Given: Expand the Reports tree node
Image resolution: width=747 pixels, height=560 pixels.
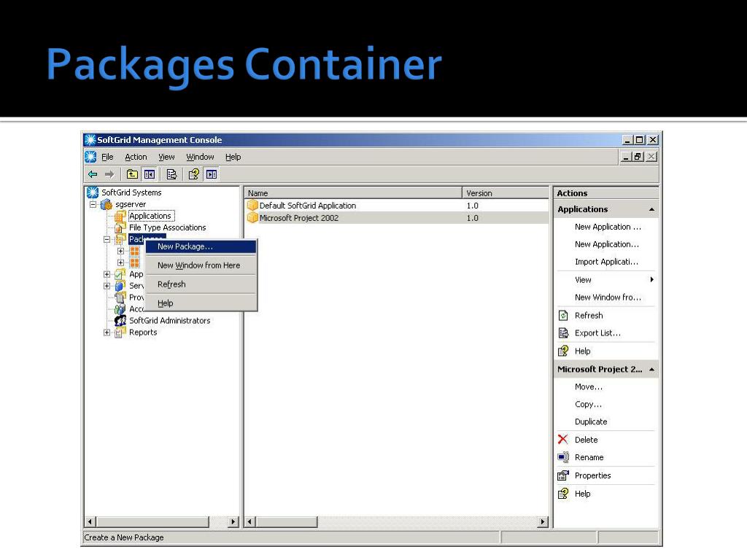Looking at the screenshot, I should click(x=107, y=332).
